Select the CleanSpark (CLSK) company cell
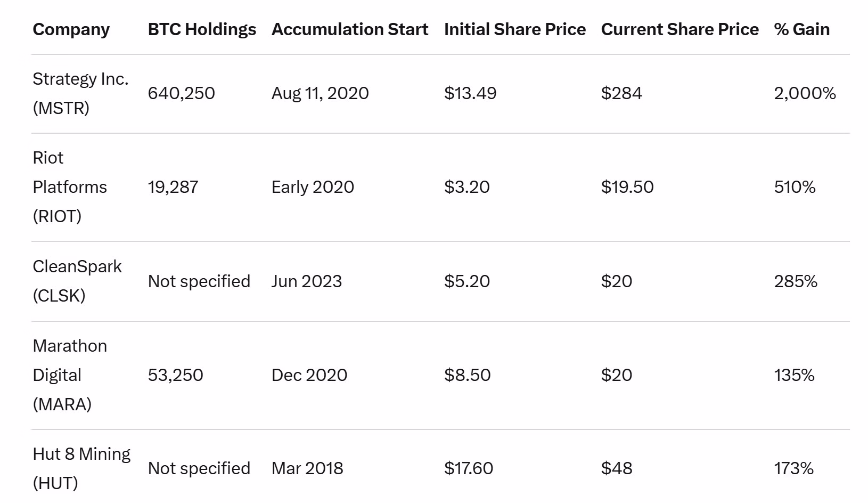This screenshot has height=503, width=868. (x=77, y=281)
